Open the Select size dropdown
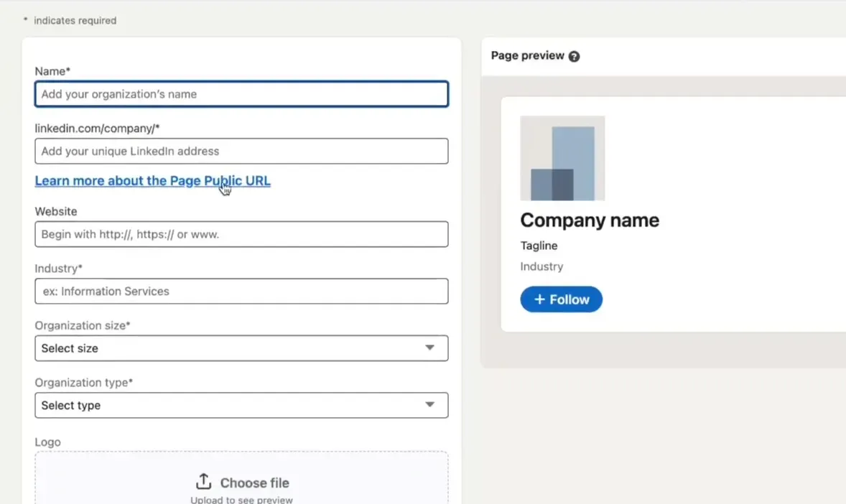The width and height of the screenshot is (846, 504). click(230, 348)
